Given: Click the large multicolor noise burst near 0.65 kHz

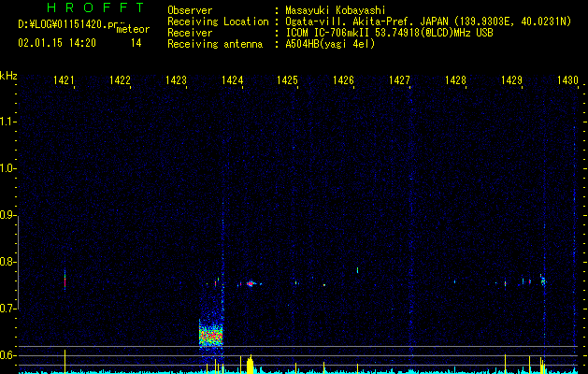Looking at the screenshot, I should click(210, 335).
